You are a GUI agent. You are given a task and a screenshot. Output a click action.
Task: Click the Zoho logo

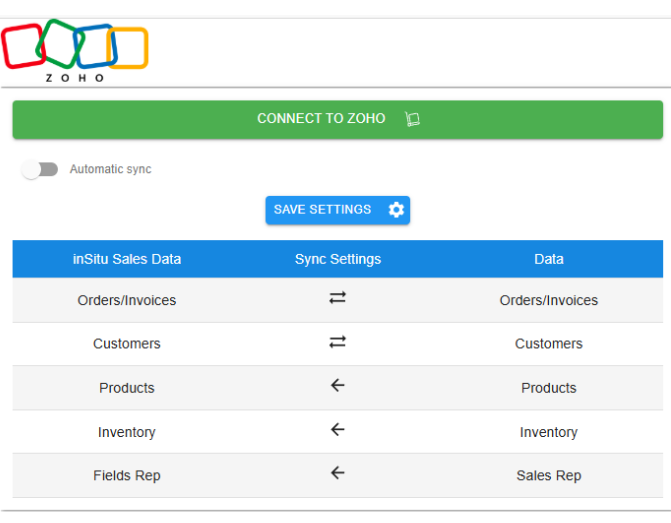pos(75,51)
